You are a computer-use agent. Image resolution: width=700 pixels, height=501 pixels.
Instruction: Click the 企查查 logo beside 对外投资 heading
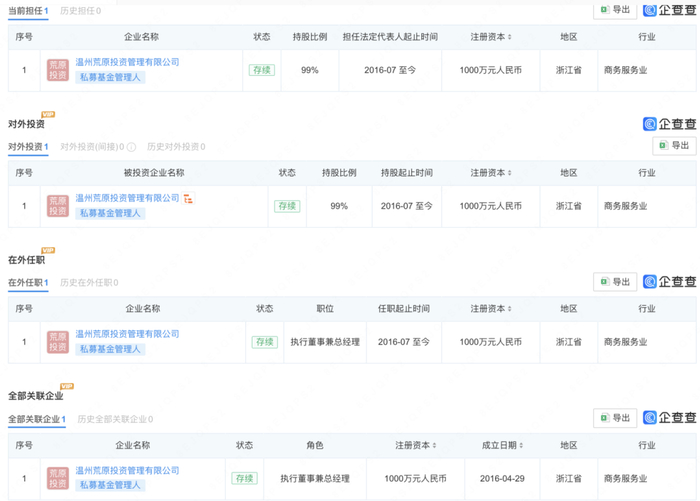[669, 124]
